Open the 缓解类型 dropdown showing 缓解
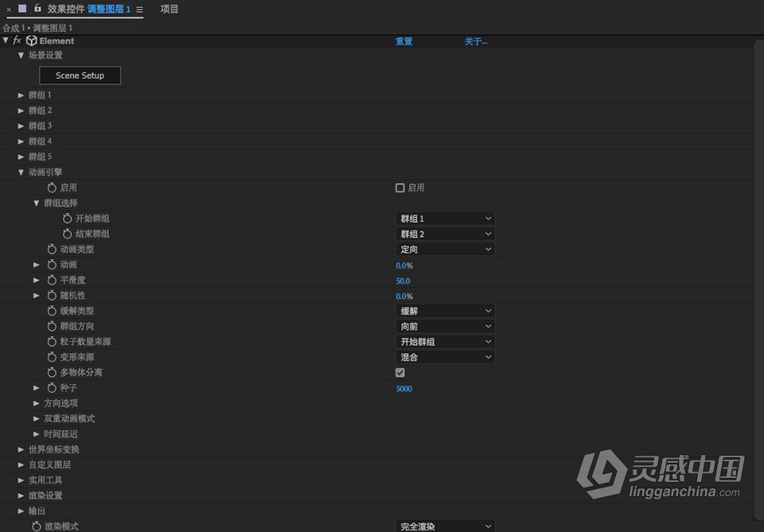 (x=446, y=311)
